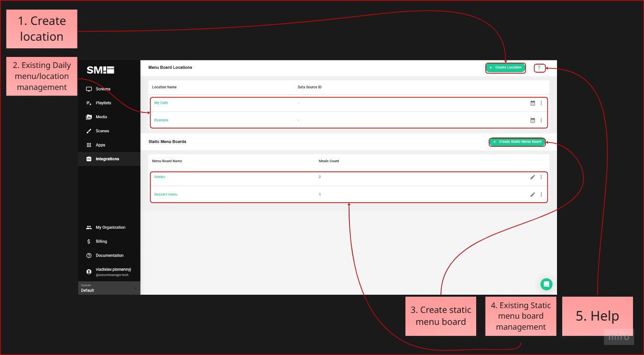
Task: Click the Scenes brush icon in sidebar
Action: coord(88,131)
